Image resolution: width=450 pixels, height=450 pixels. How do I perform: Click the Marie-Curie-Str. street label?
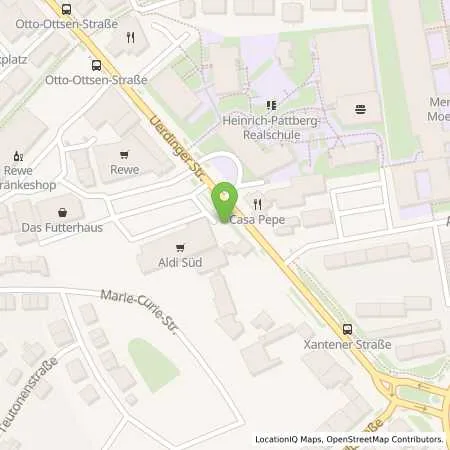(139, 312)
